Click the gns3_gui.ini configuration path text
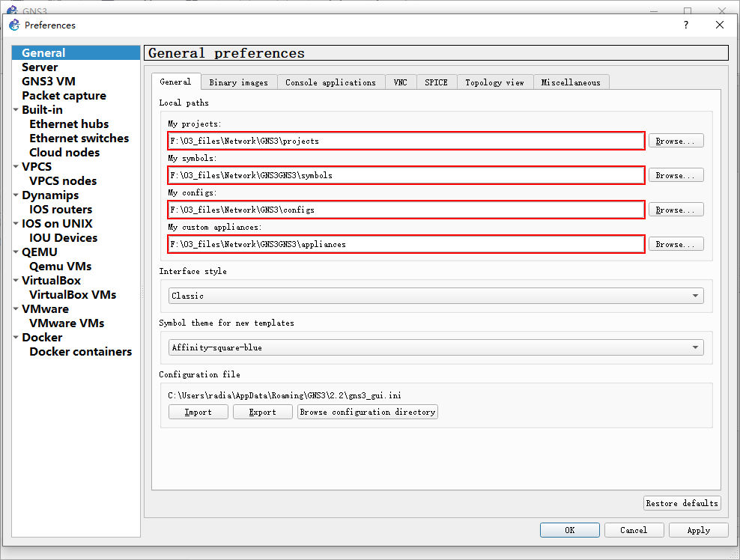Viewport: 740px width, 560px height. click(x=285, y=395)
